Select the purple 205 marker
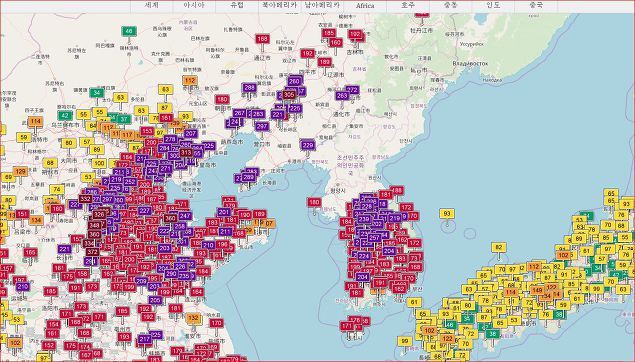 click(x=155, y=300)
